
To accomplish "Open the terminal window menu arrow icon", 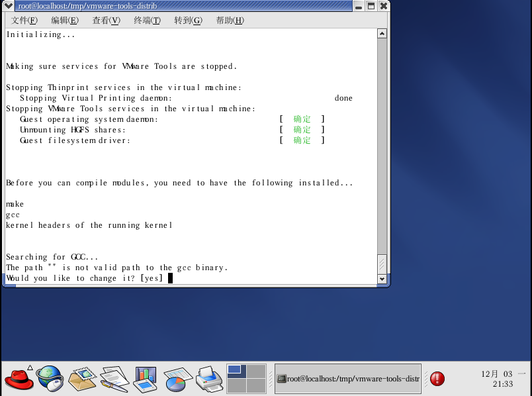I will click(8, 6).
